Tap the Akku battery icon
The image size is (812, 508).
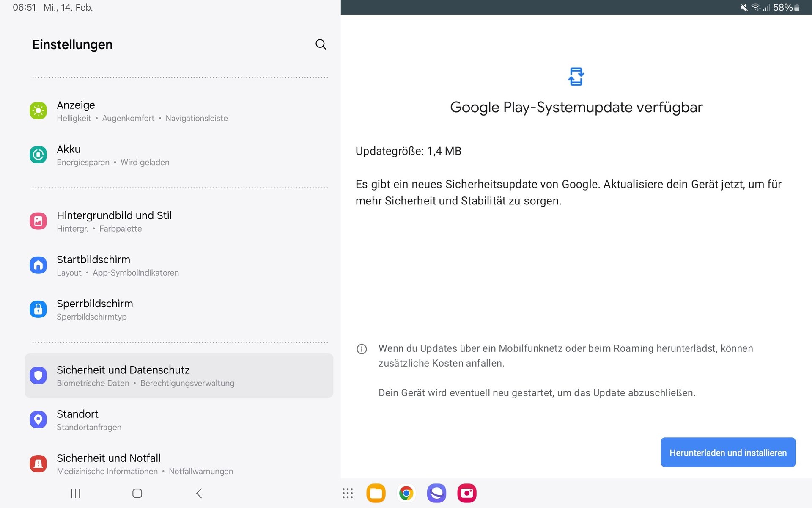click(38, 155)
